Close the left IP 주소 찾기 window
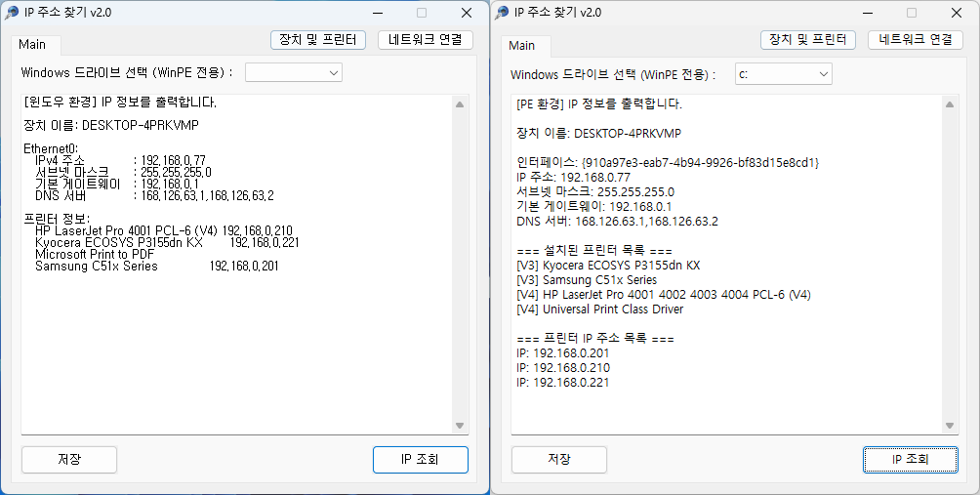980x495 pixels. coord(467,13)
